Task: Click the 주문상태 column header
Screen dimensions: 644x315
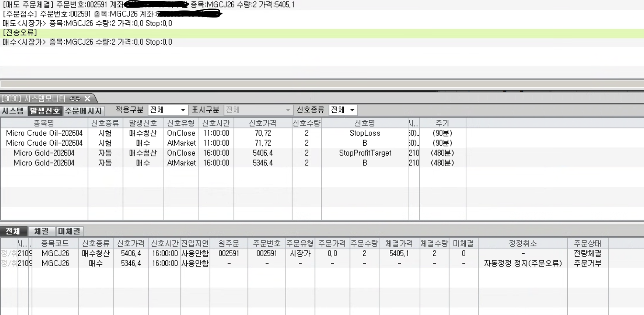Action: tap(587, 243)
